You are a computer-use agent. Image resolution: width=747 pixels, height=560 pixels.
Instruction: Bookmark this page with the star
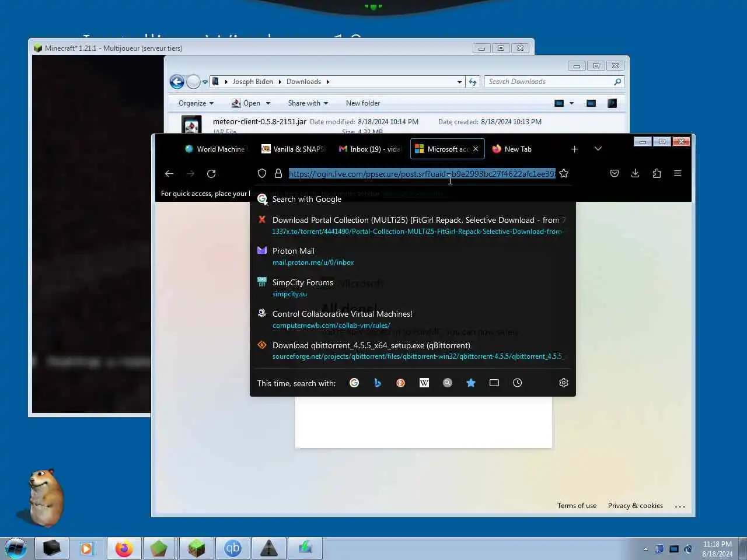[x=564, y=173]
